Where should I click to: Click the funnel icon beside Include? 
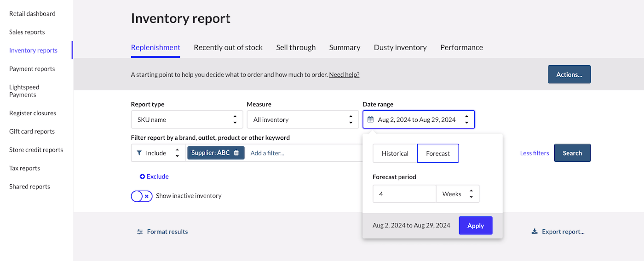click(139, 153)
